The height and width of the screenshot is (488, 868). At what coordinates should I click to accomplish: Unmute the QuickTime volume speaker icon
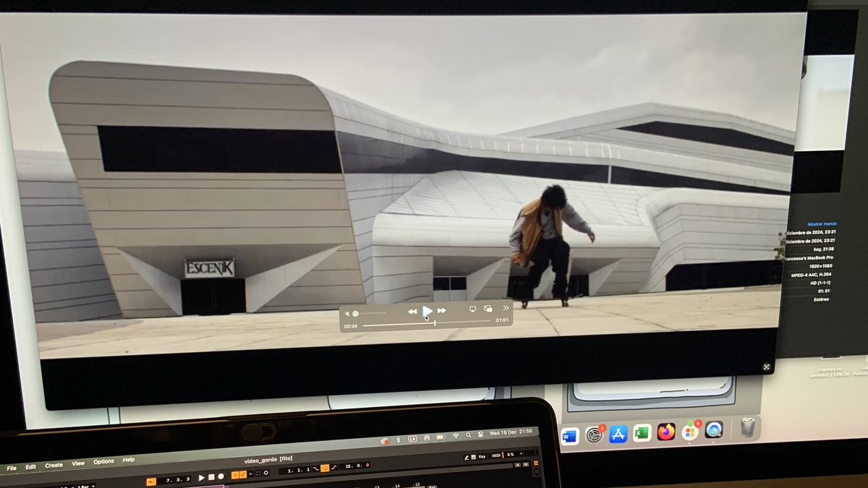pyautogui.click(x=346, y=313)
